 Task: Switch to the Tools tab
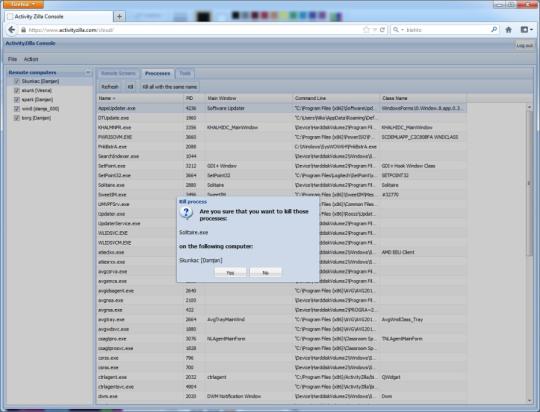(185, 73)
